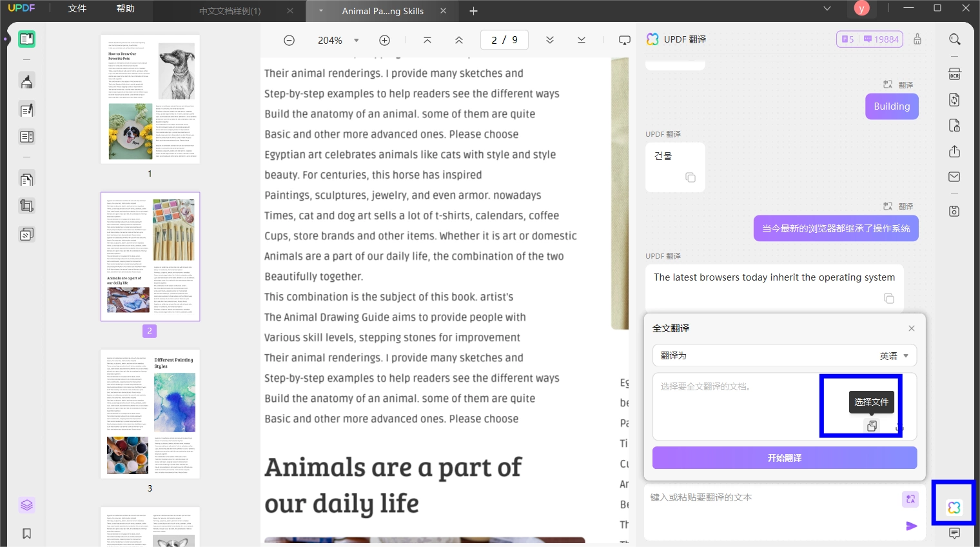
Task: Click the zoom in plus button
Action: point(384,40)
